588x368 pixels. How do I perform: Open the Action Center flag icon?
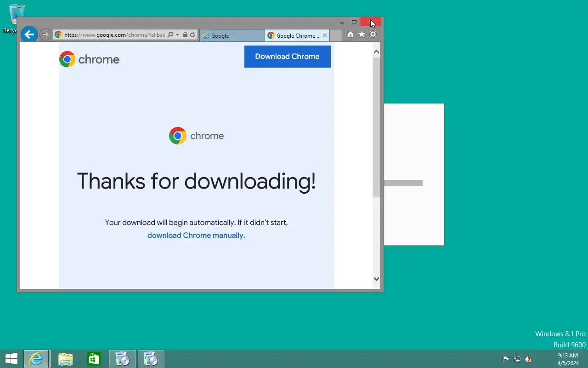point(506,359)
